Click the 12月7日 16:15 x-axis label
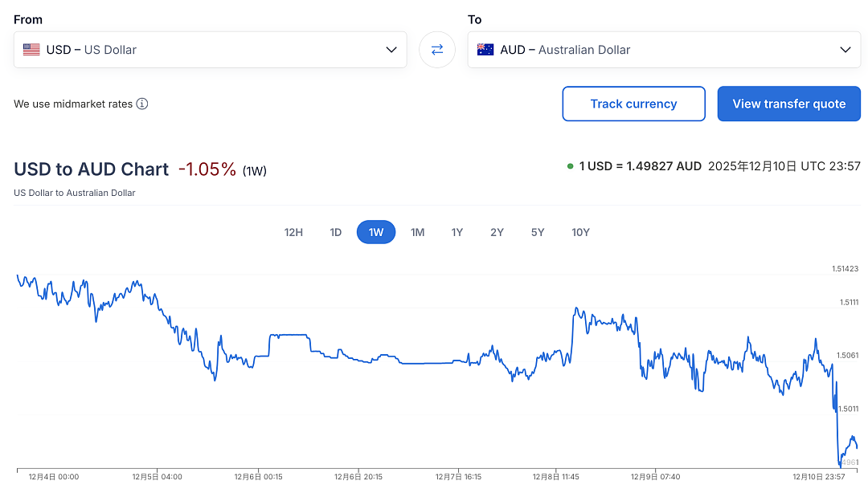The image size is (868, 485). click(458, 477)
